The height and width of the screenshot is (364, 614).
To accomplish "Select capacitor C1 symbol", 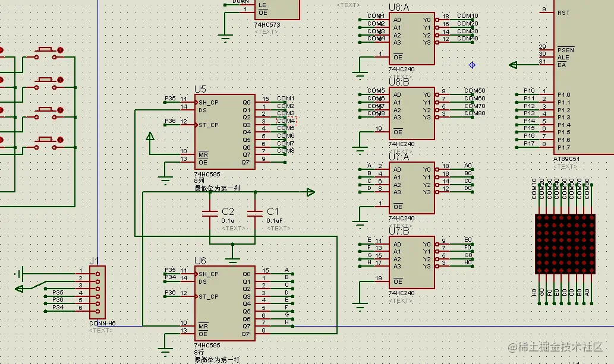I will 255,213.
